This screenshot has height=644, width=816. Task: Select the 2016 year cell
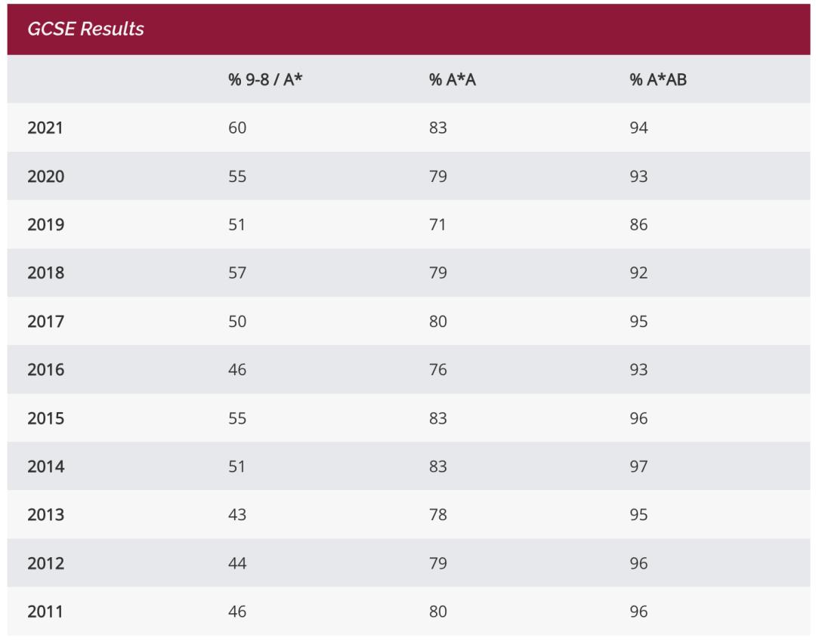(45, 370)
